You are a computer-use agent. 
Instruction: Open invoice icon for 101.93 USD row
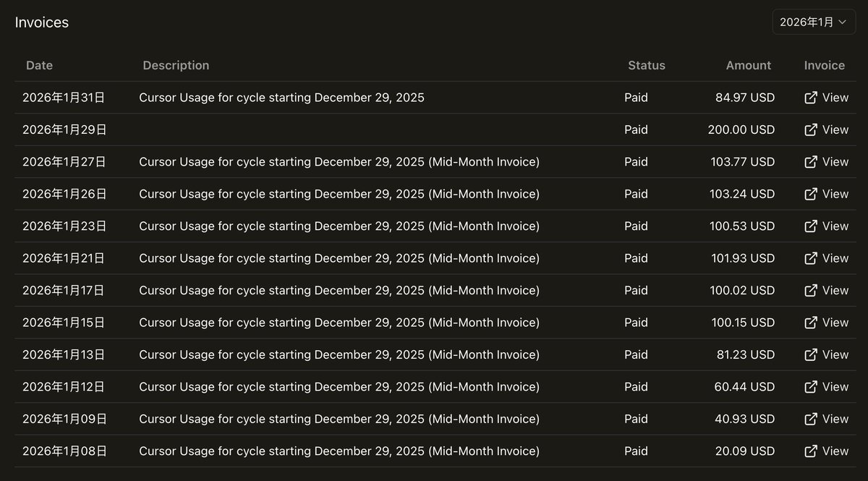pyautogui.click(x=811, y=258)
